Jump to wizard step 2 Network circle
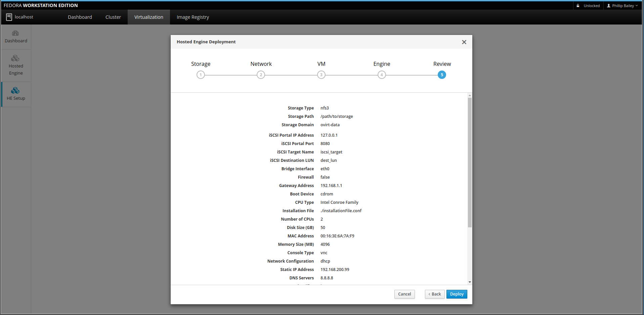Screen dimensions: 644x315 click(261, 75)
